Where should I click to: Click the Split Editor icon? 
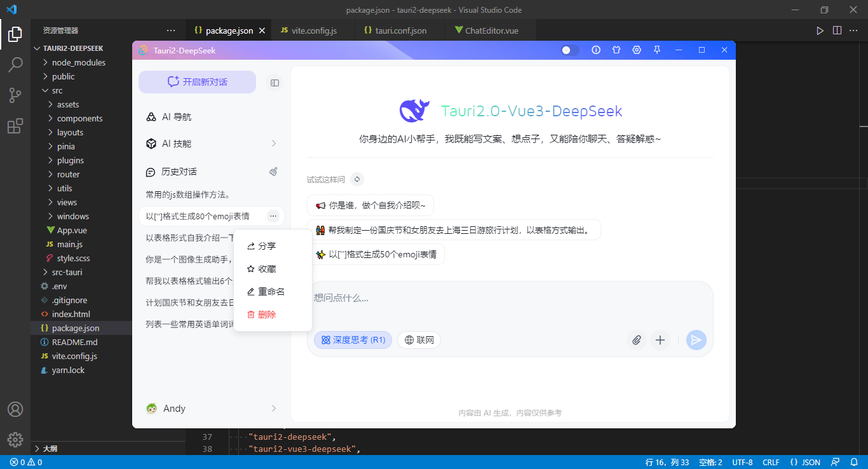tap(837, 31)
